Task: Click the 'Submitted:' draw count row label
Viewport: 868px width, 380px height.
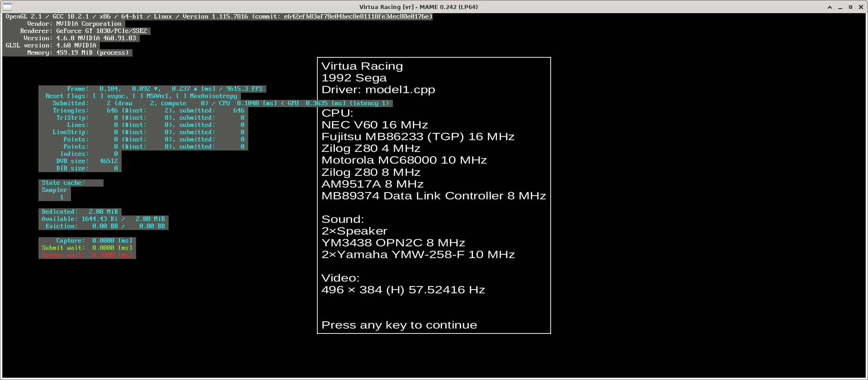Action: (71, 103)
